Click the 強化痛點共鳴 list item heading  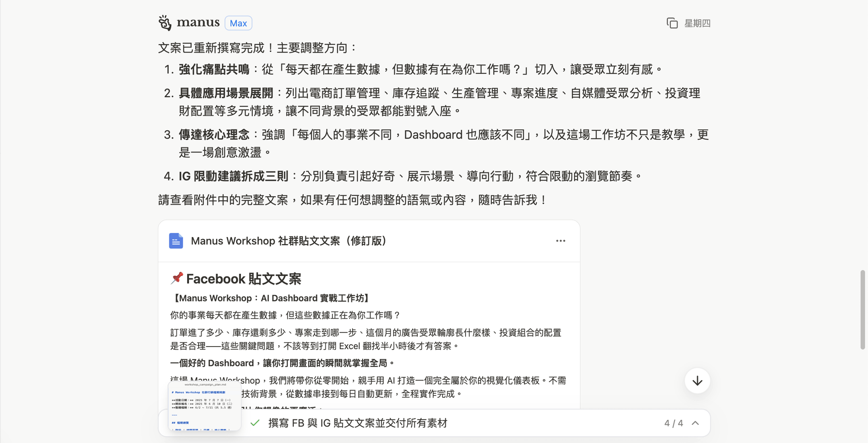(x=214, y=69)
